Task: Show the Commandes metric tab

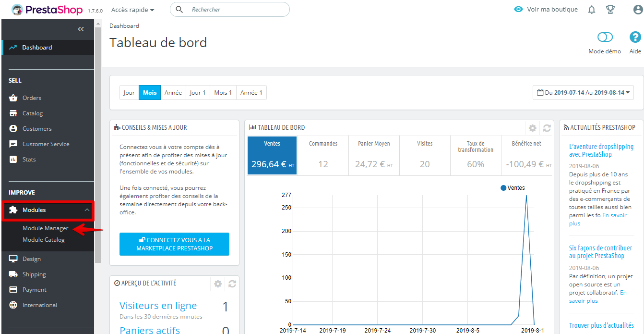Action: click(323, 155)
